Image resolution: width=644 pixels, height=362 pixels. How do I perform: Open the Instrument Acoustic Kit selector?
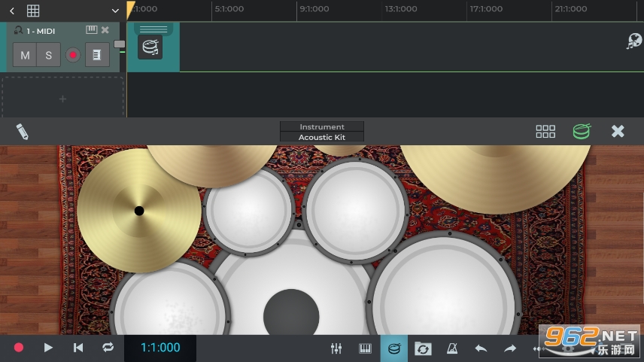point(322,132)
